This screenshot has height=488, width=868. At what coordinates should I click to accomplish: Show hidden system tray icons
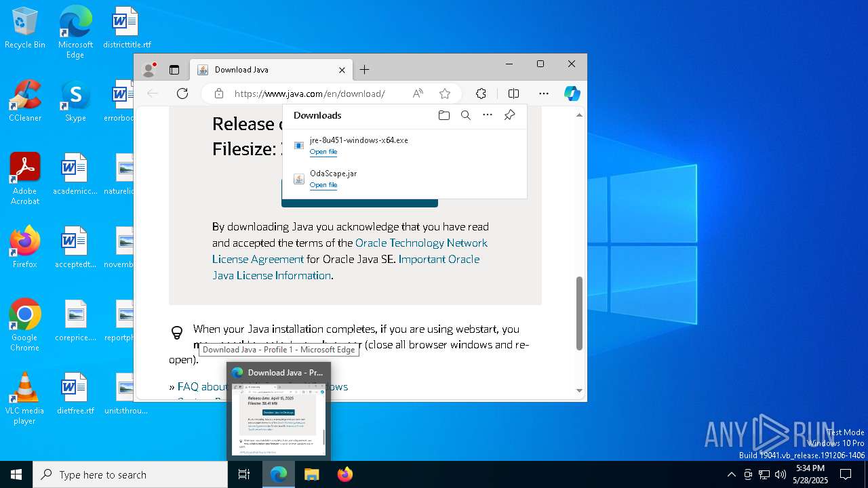click(x=731, y=474)
